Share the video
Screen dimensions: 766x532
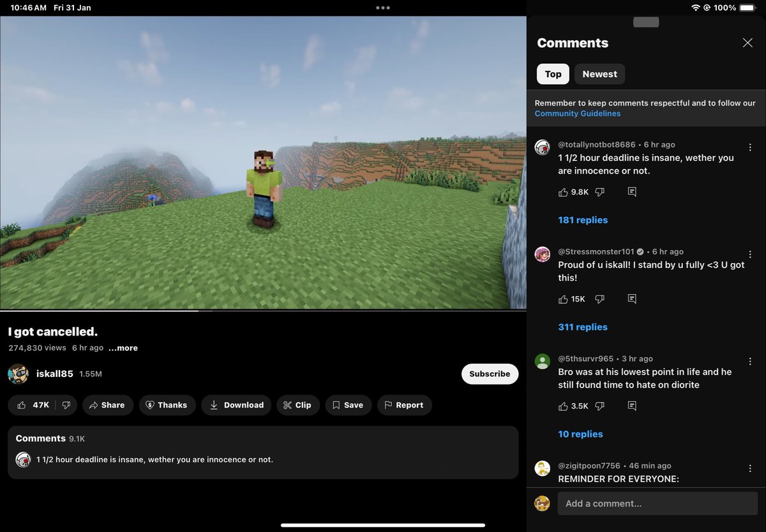[x=107, y=405]
